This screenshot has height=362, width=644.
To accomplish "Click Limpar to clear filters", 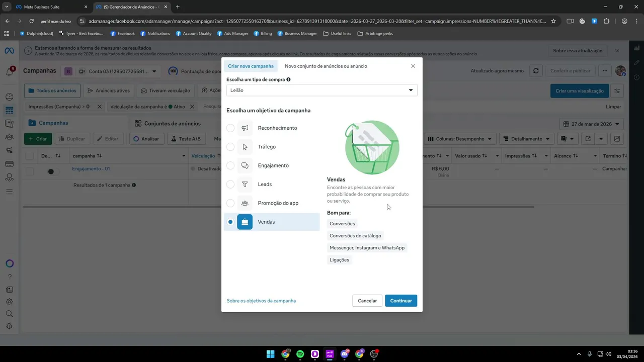I will pos(613,107).
